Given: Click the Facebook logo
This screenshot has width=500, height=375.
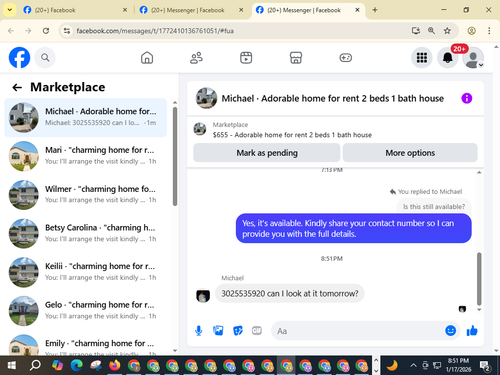Looking at the screenshot, I should tap(19, 58).
